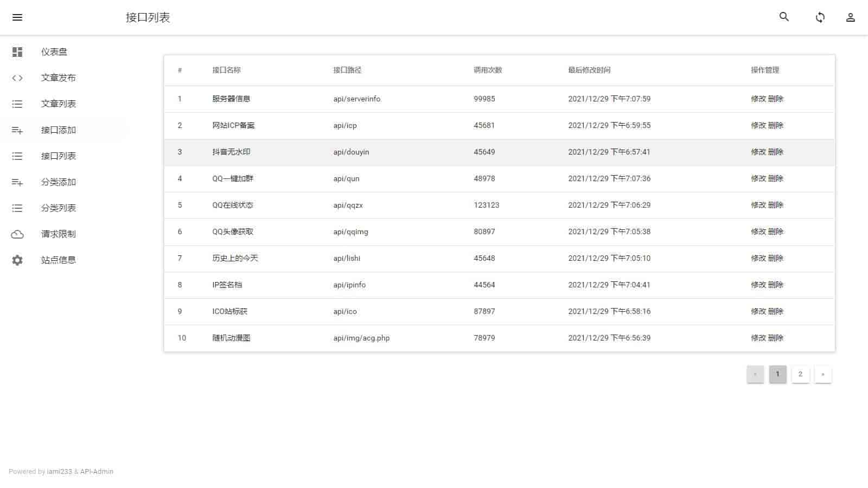Screen dimensions: 868x488
Task: Click the api/ipinfo path cell
Action: (x=349, y=285)
